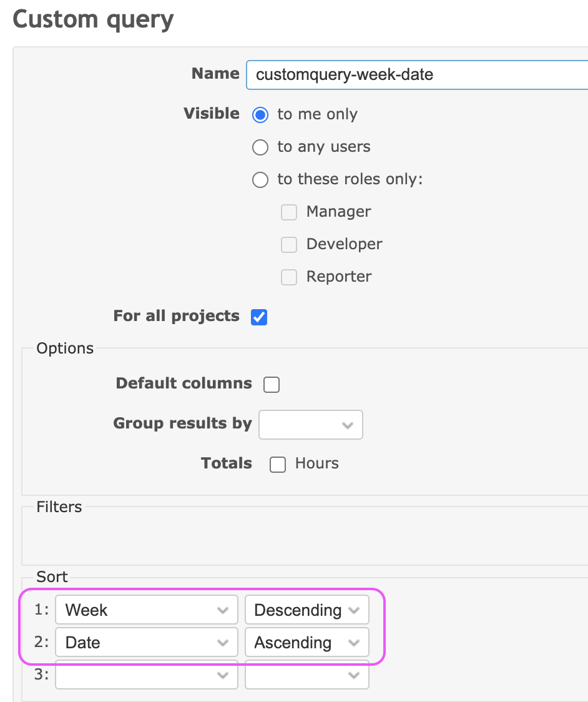Open the empty third sort order dropdown
The height and width of the screenshot is (702, 588).
[x=307, y=675]
